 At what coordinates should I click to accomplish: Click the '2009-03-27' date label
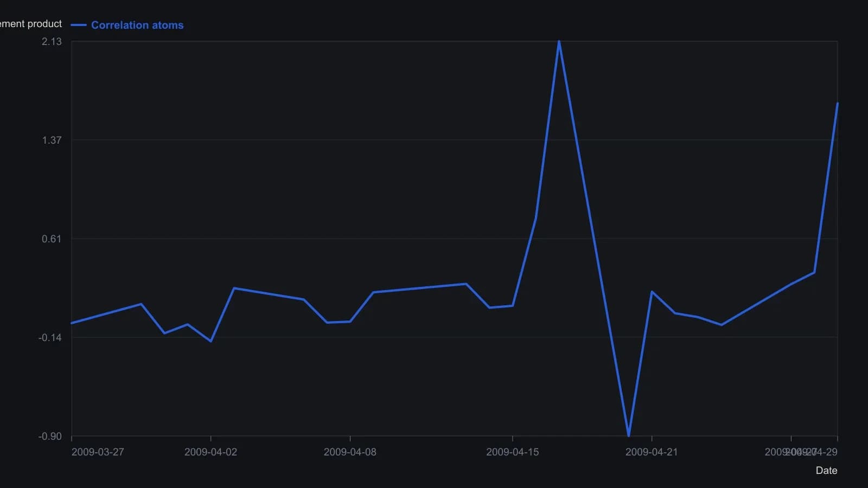tap(98, 452)
